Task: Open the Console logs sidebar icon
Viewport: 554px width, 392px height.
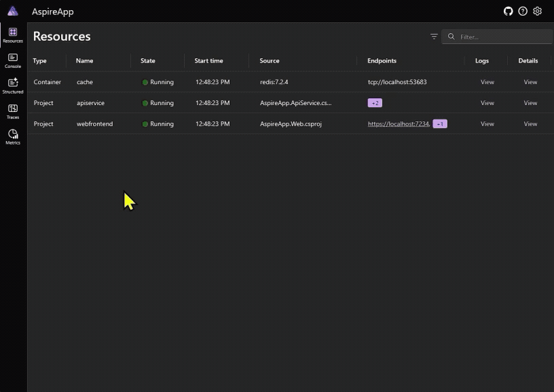Action: [13, 61]
